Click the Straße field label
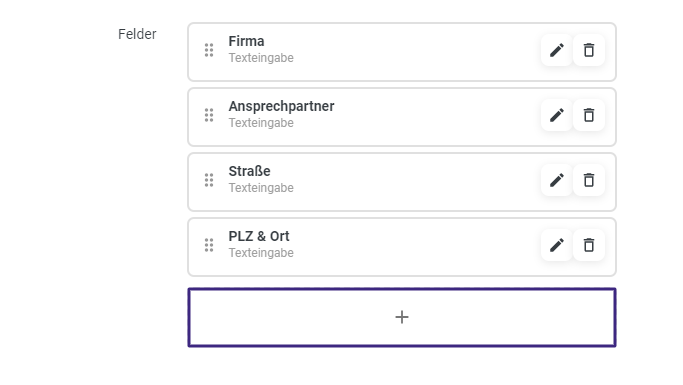The height and width of the screenshot is (385, 683). click(x=249, y=171)
